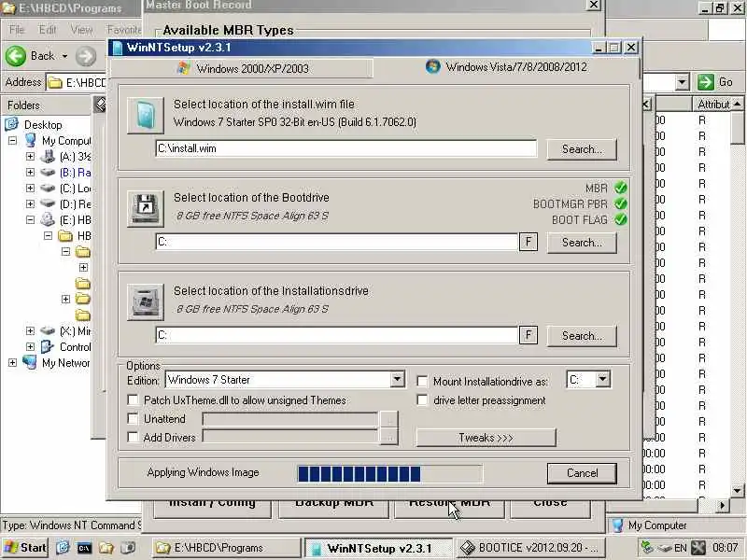Click Search for install.wim file

point(582,149)
